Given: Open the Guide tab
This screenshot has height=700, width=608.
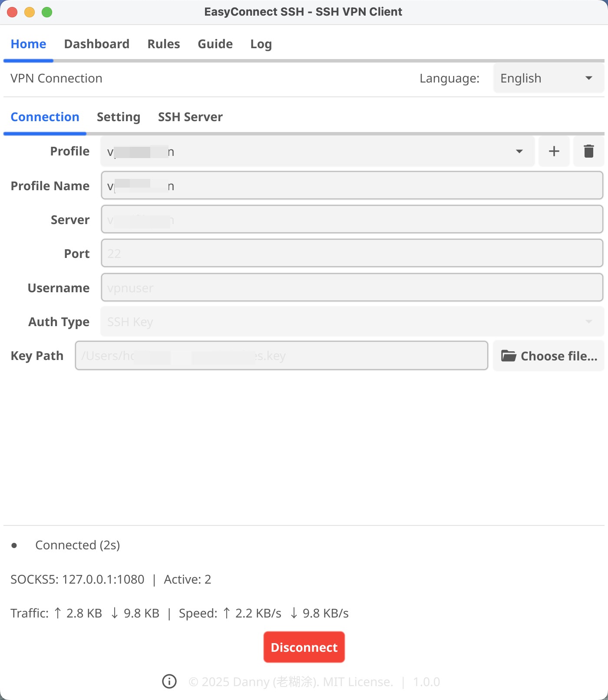Looking at the screenshot, I should 215,44.
